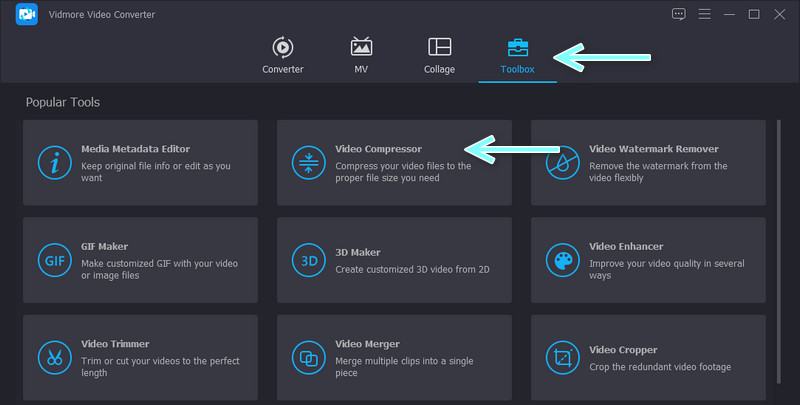Image resolution: width=800 pixels, height=405 pixels.
Task: Click the Video Merger icon
Action: [307, 357]
